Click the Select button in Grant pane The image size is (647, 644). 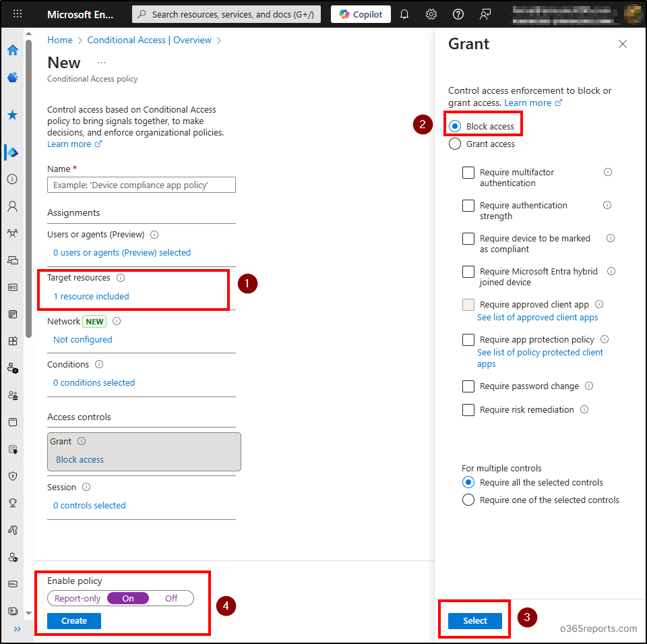tap(474, 620)
